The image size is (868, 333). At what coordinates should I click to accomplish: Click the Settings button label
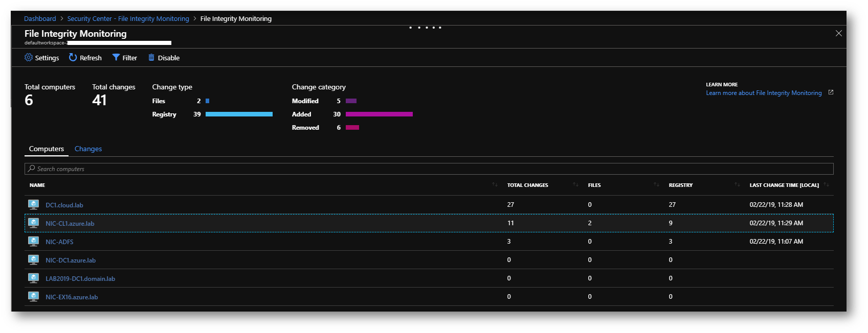tap(47, 58)
